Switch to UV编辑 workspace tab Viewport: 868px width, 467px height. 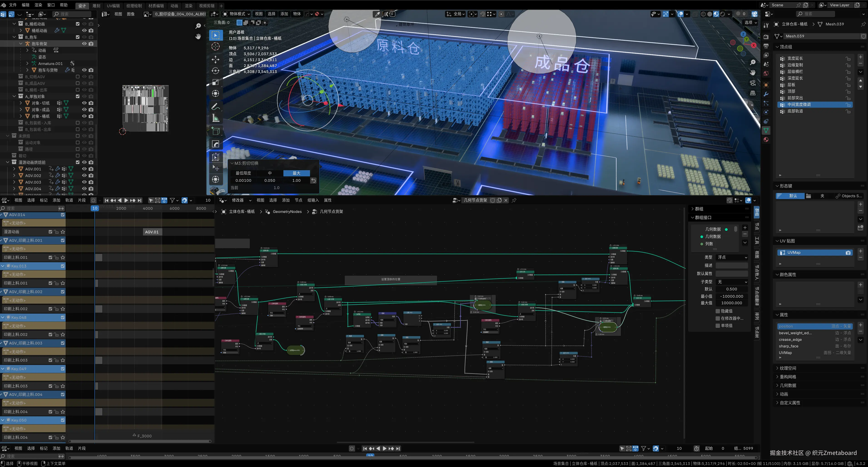[113, 6]
